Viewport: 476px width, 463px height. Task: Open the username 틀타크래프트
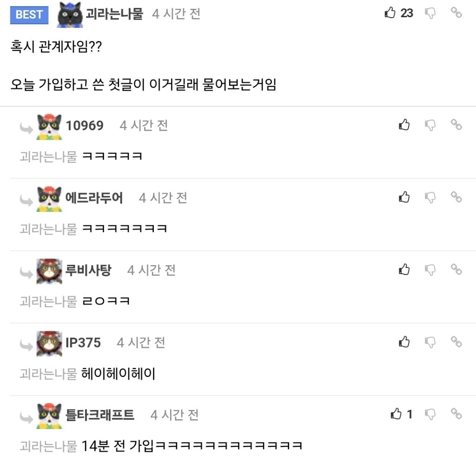[100, 415]
